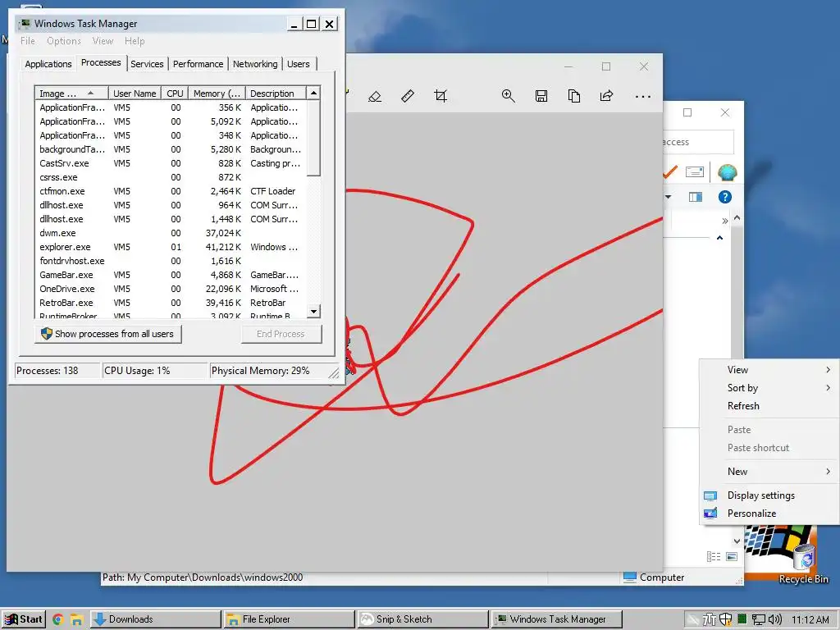The image size is (840, 630).
Task: Switch to the Networking tab
Action: tap(255, 64)
